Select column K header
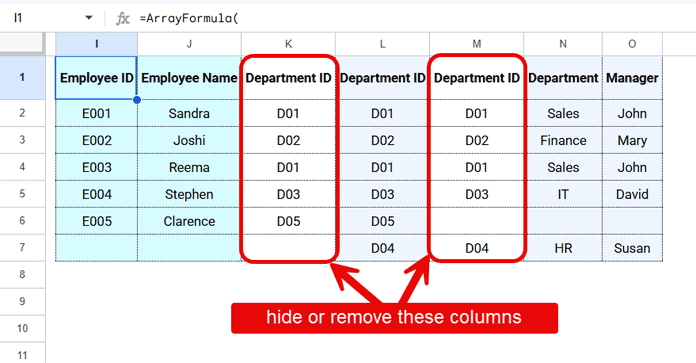 [x=289, y=44]
